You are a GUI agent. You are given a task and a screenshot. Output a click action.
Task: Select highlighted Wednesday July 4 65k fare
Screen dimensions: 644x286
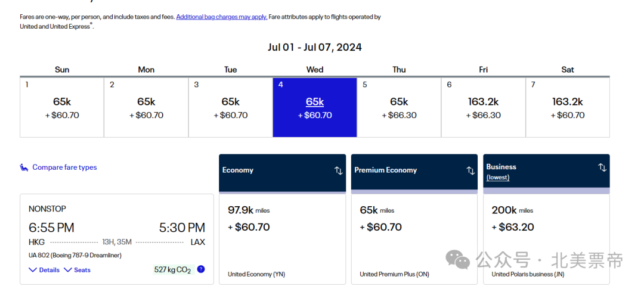point(315,107)
